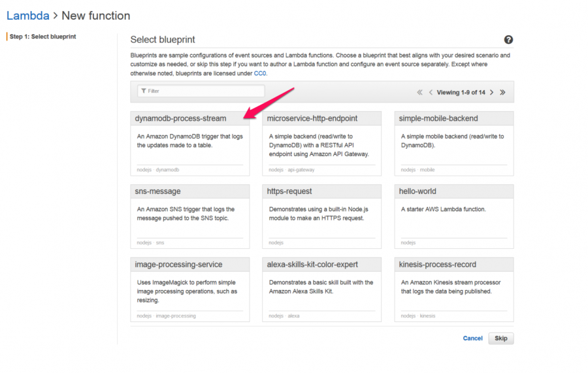
Task: Click the 'Select blueprint' heading
Action: pos(163,40)
